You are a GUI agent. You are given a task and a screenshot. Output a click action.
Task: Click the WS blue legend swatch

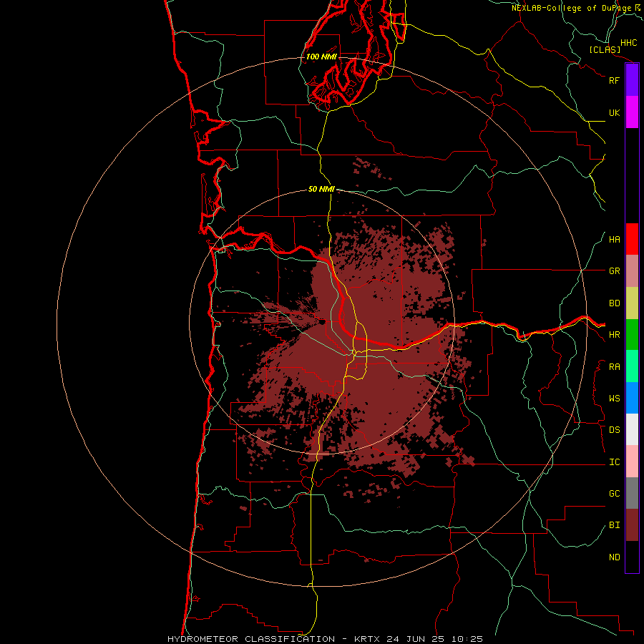[x=632, y=398]
